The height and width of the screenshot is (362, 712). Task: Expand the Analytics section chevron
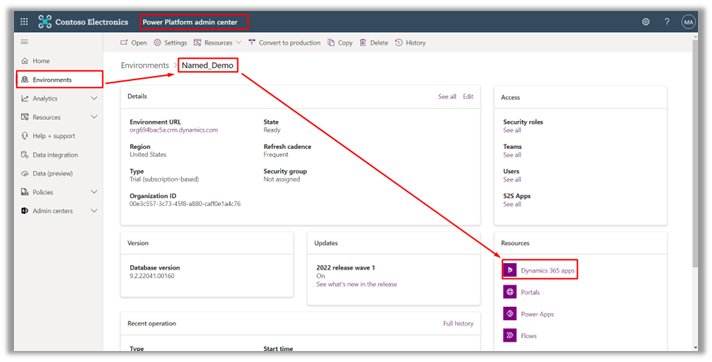pyautogui.click(x=94, y=99)
